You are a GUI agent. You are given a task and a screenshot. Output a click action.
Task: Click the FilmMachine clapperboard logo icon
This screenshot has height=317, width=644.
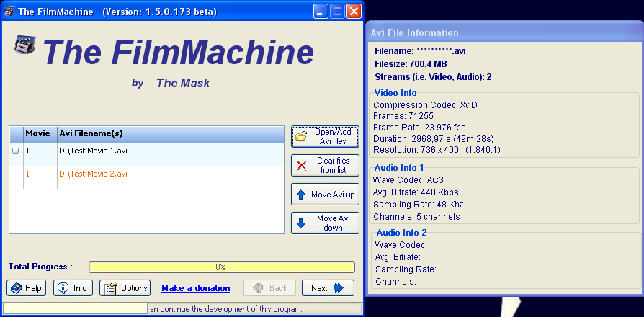(x=25, y=45)
